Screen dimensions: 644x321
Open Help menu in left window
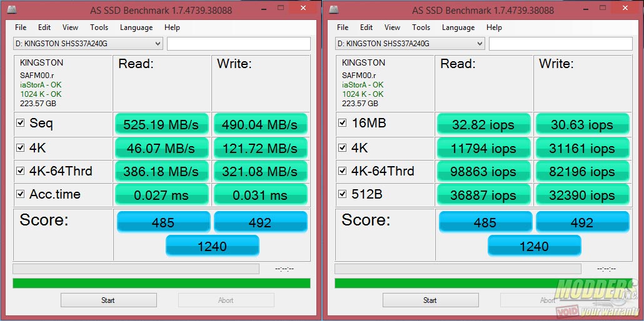172,27
